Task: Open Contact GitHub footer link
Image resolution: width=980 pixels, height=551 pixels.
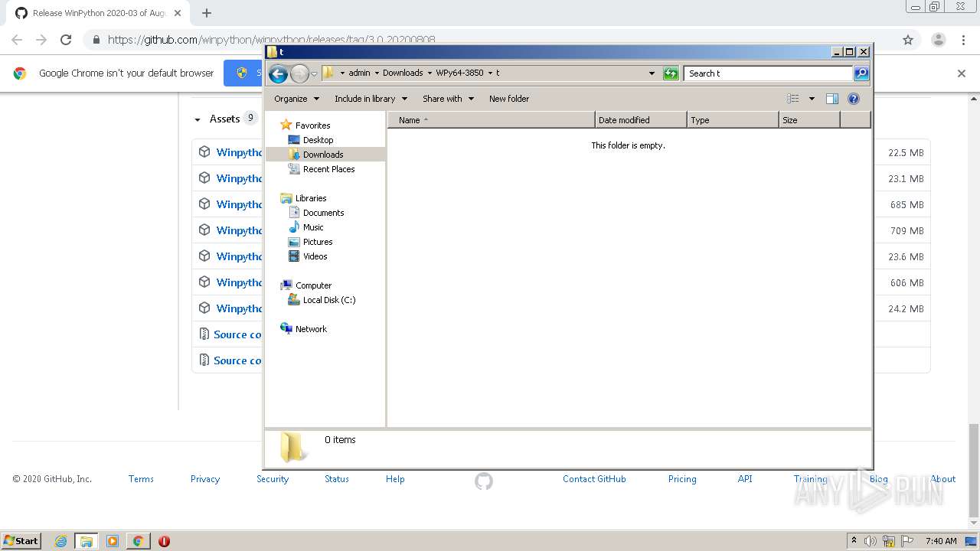Action: tap(594, 479)
